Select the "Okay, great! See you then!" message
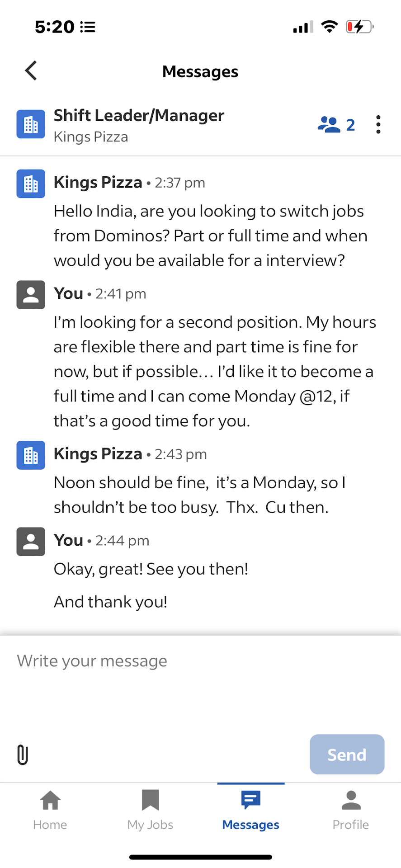The height and width of the screenshot is (868, 401). [151, 569]
